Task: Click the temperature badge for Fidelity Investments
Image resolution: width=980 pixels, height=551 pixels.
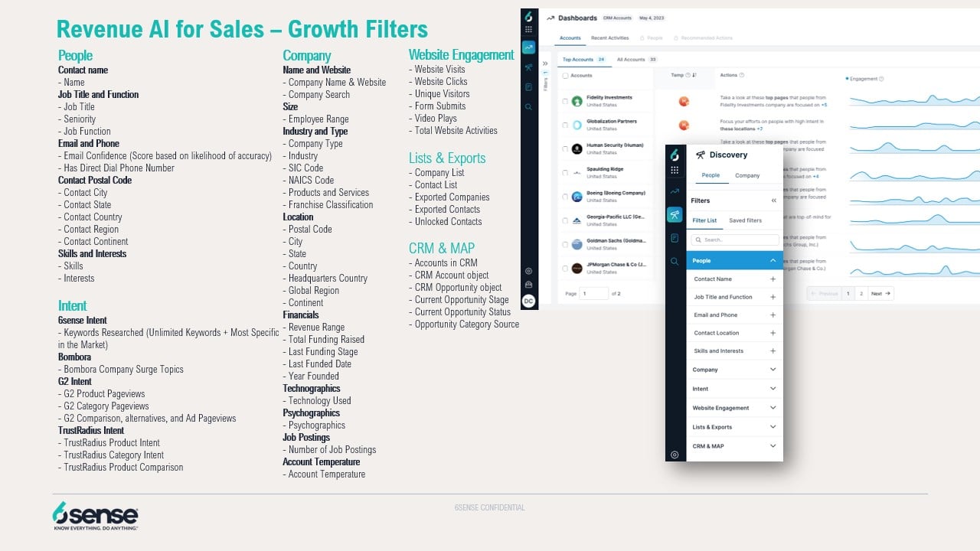Action: click(684, 101)
